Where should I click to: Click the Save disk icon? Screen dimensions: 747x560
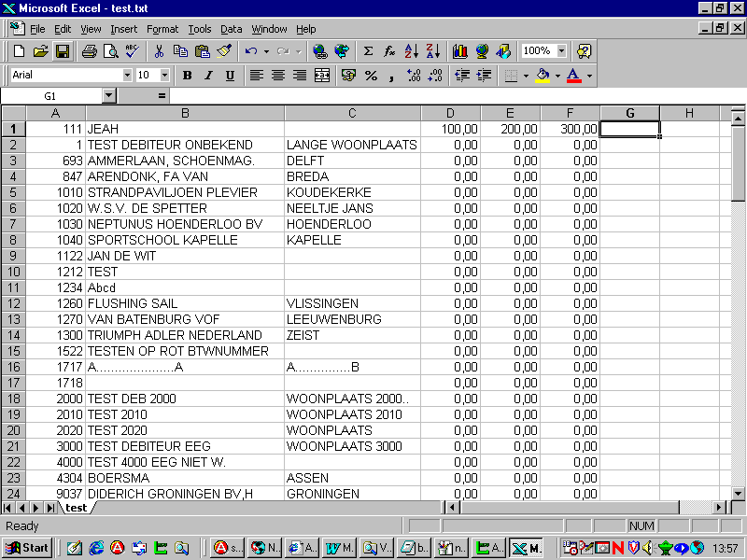pos(63,51)
